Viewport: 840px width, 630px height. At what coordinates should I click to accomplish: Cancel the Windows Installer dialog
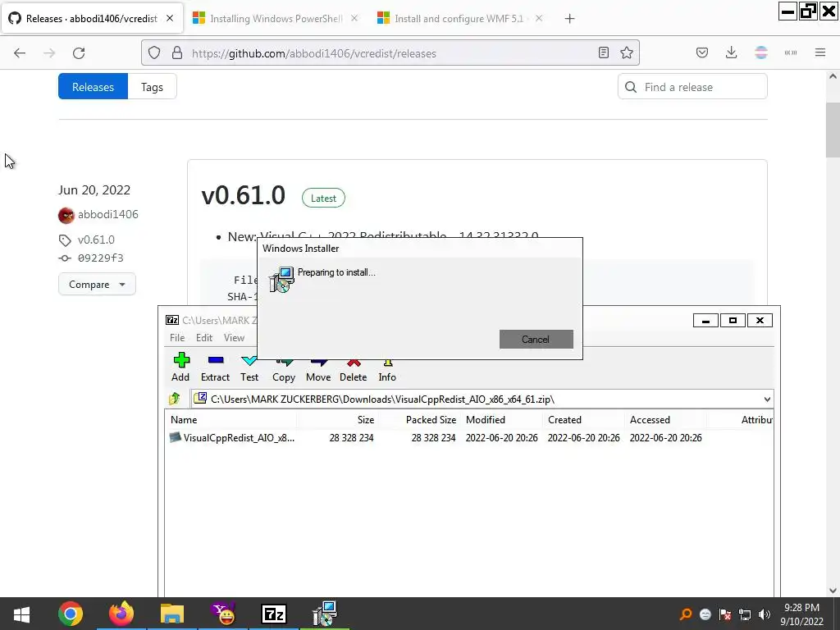click(x=536, y=339)
